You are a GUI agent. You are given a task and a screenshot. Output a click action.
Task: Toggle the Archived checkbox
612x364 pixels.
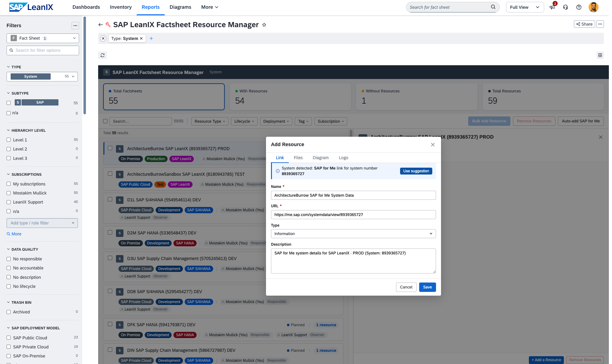point(9,312)
